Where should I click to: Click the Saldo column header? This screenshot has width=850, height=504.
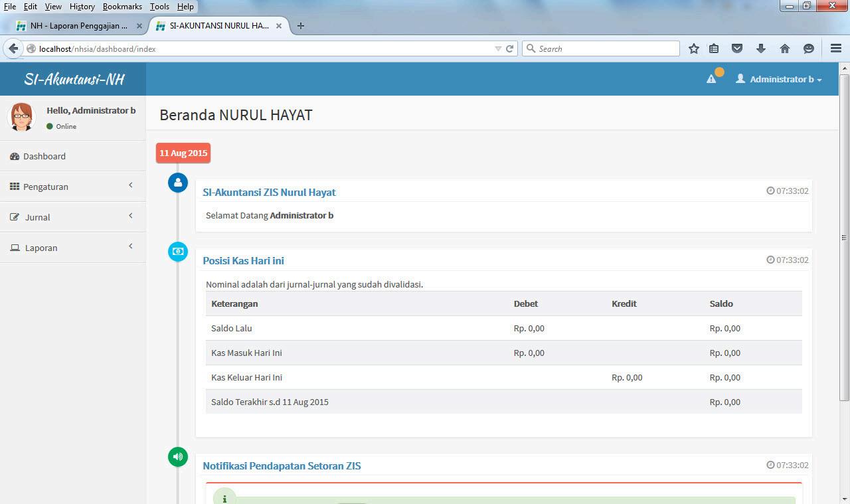tap(721, 303)
